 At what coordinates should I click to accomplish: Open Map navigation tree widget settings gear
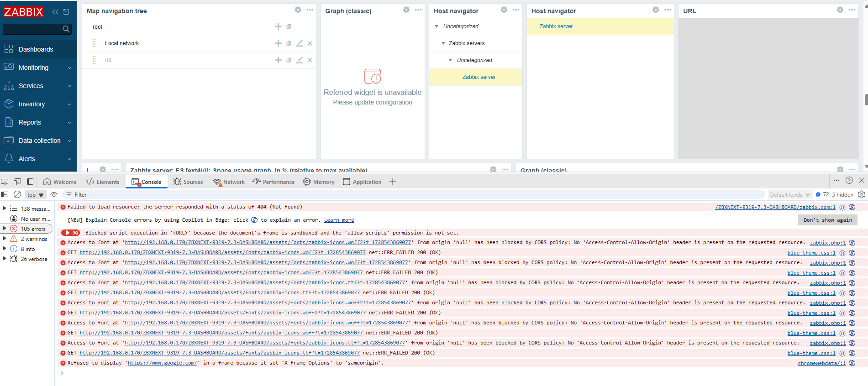point(298,10)
